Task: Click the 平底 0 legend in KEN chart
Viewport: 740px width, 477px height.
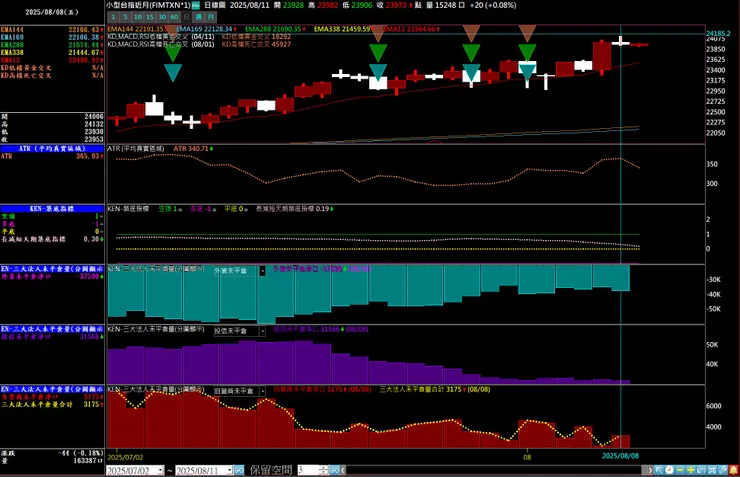Action: coord(235,209)
